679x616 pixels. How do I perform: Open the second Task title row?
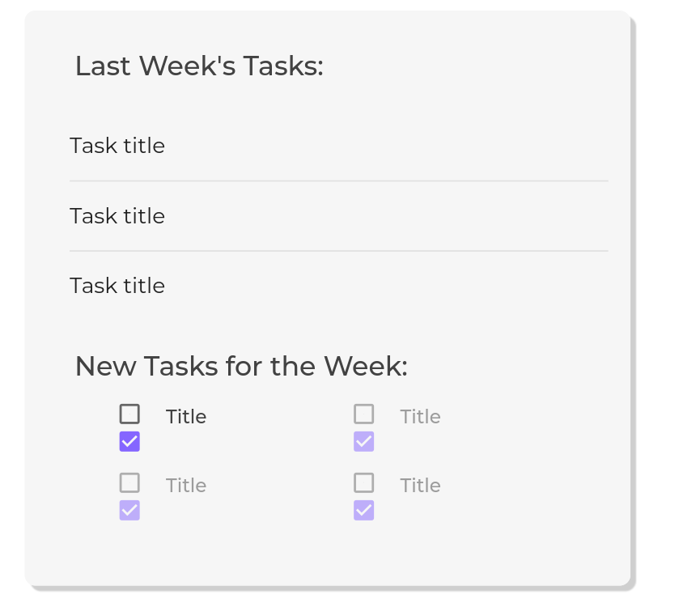click(x=117, y=216)
